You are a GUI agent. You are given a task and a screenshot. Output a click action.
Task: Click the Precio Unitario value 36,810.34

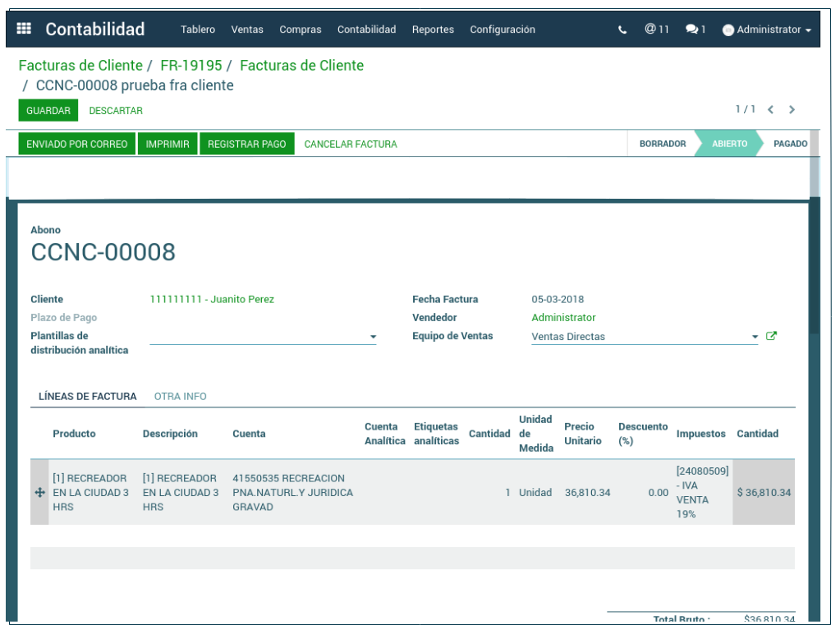(x=587, y=493)
